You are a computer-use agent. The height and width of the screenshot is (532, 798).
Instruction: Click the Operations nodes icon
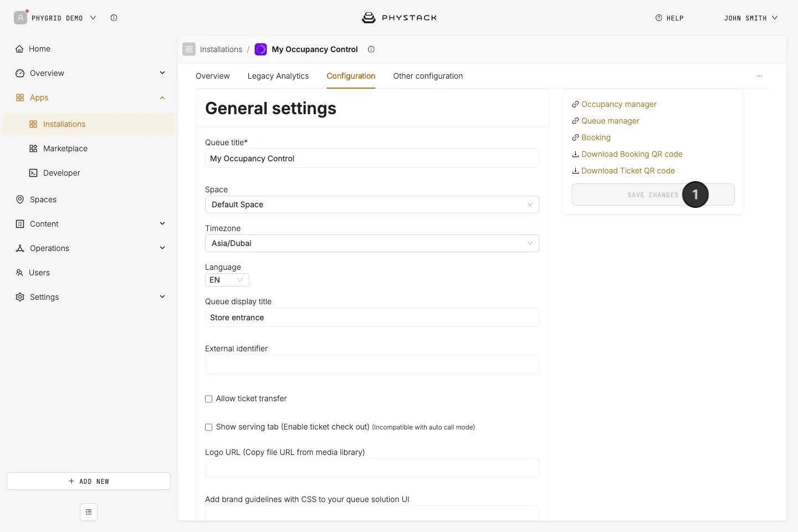(20, 248)
